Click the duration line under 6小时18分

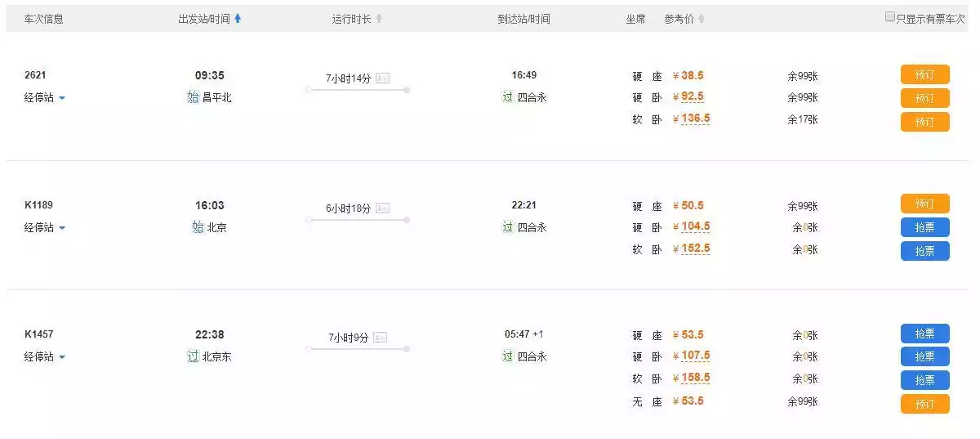[x=358, y=220]
